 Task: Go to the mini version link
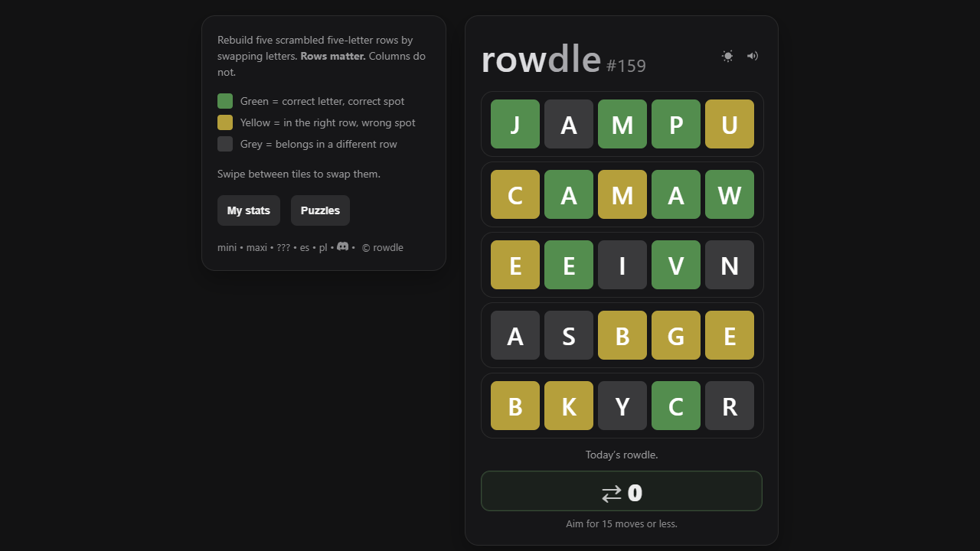pyautogui.click(x=227, y=248)
